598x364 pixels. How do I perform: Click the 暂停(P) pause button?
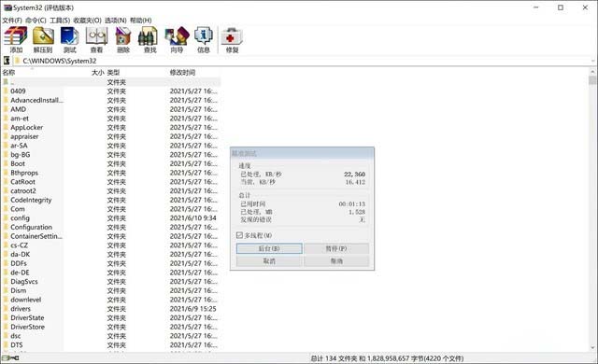[x=336, y=248]
